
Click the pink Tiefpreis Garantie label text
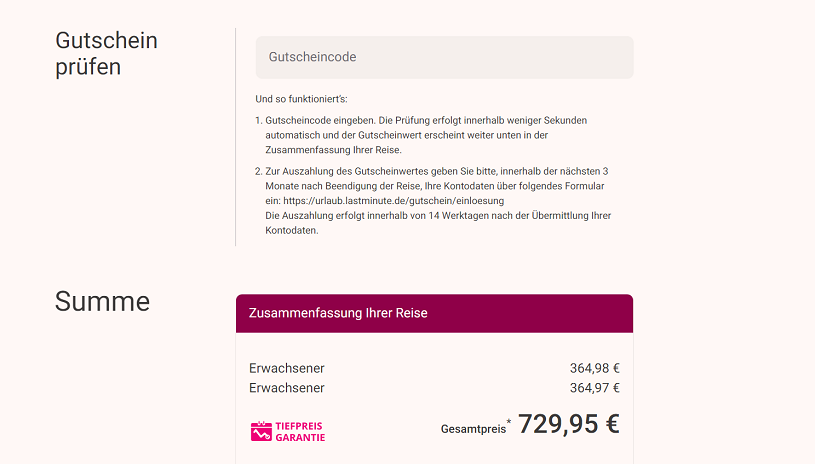tap(300, 432)
